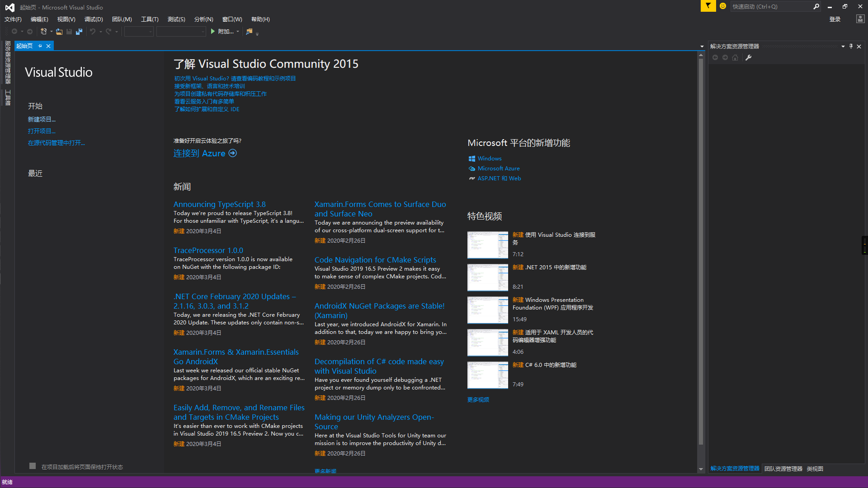Click the Solution Explorer wrench properties icon
Screen dimensions: 868x488
point(749,57)
